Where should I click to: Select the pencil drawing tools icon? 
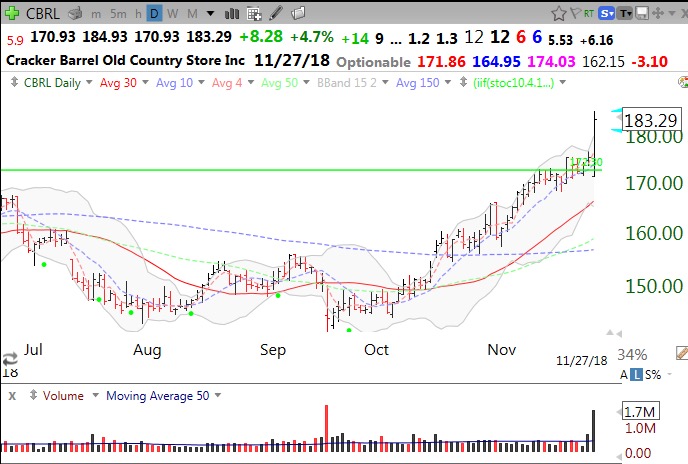[276, 14]
